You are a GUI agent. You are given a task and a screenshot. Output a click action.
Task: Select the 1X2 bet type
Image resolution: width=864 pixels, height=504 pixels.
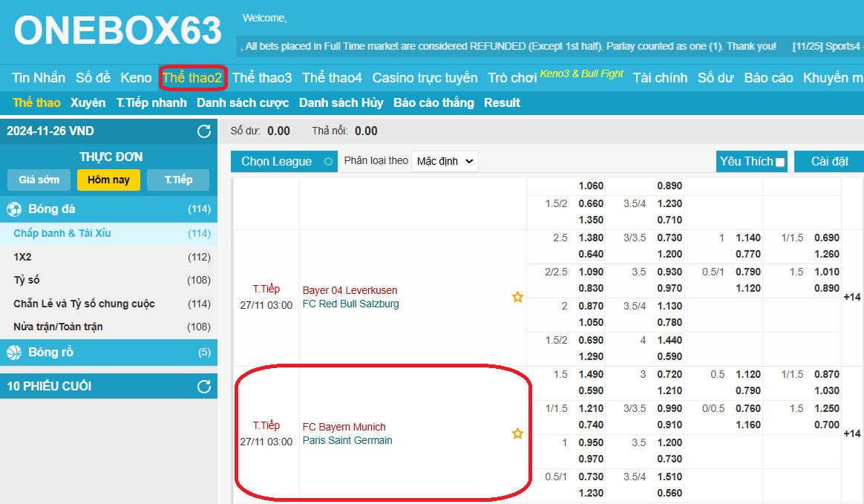[22, 257]
